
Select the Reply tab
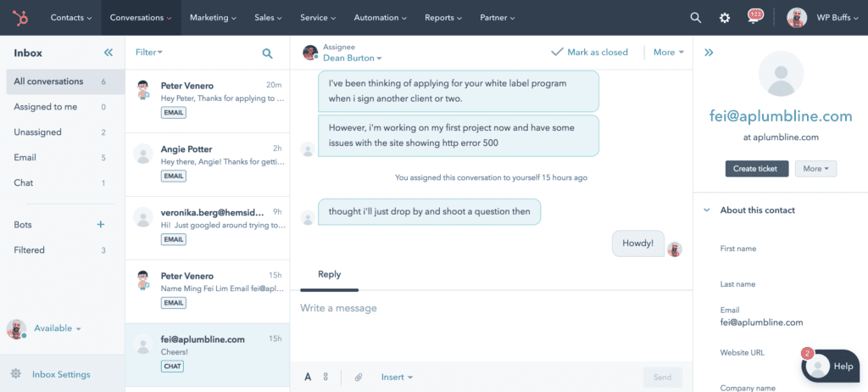[329, 274]
